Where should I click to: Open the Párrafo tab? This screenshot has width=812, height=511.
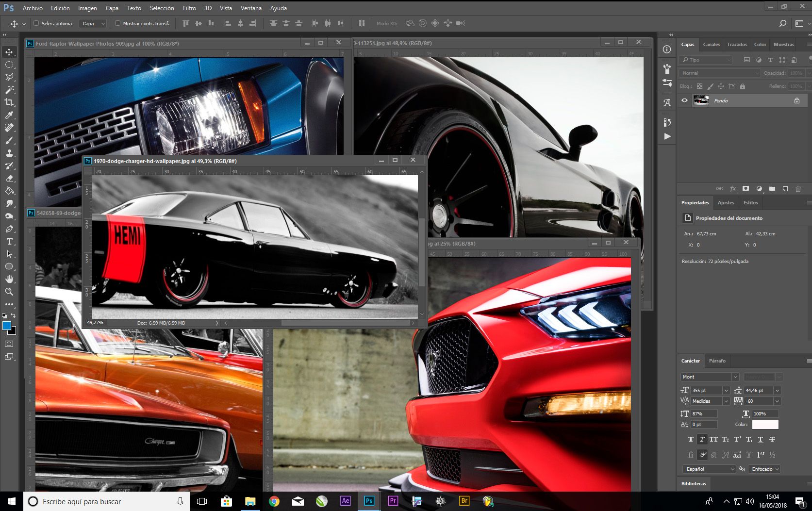point(717,361)
